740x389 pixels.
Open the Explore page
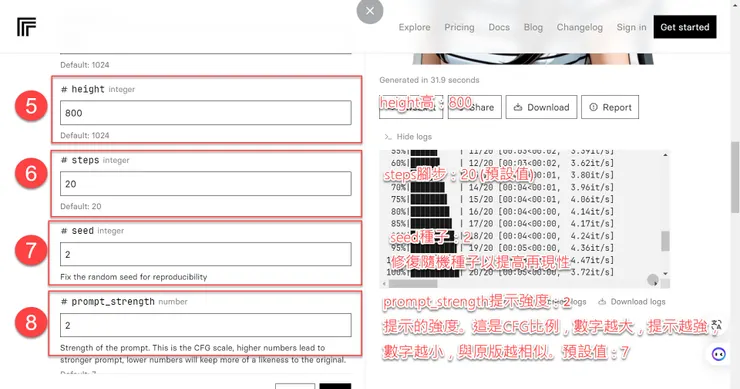[414, 27]
